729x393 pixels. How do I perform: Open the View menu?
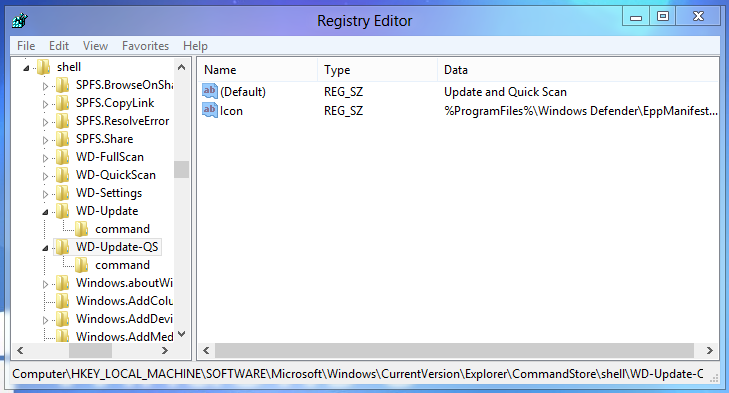pyautogui.click(x=95, y=46)
